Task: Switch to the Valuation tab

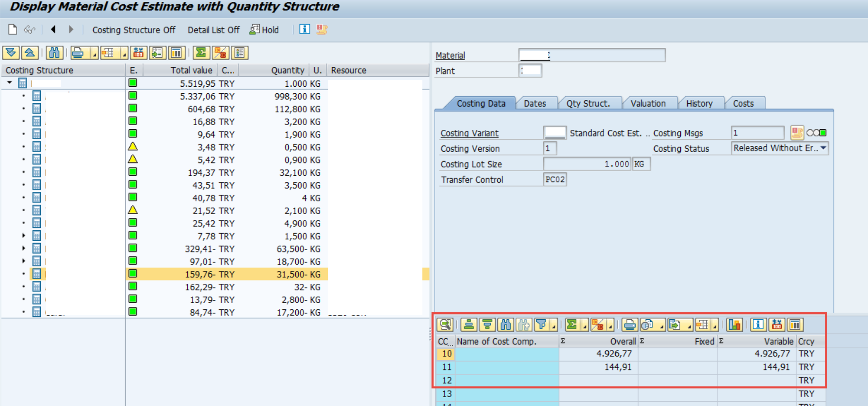Action: coord(648,103)
